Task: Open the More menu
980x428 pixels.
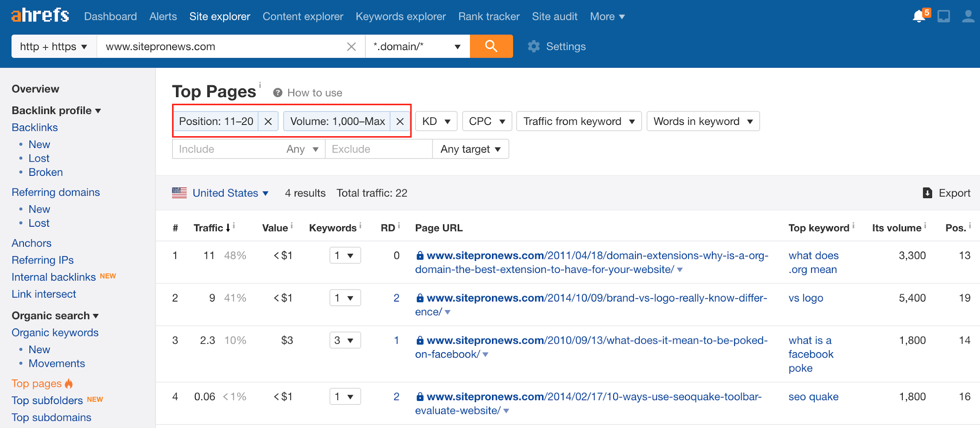Action: click(607, 16)
